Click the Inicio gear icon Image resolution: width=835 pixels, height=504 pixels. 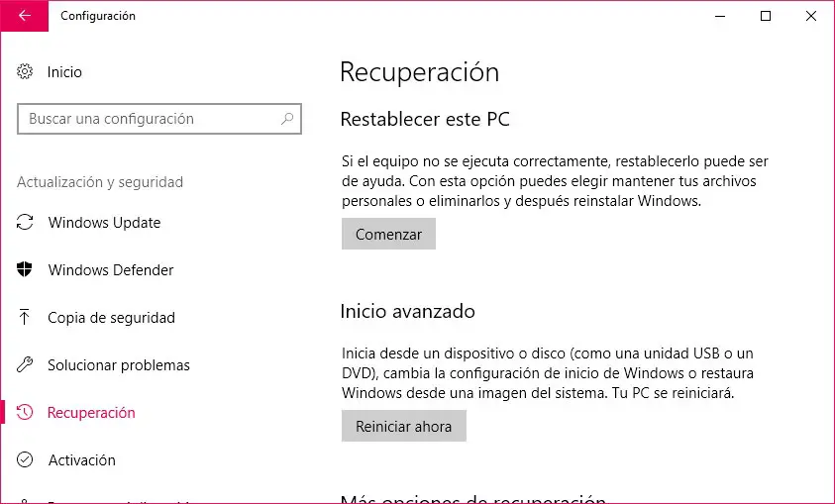26,72
